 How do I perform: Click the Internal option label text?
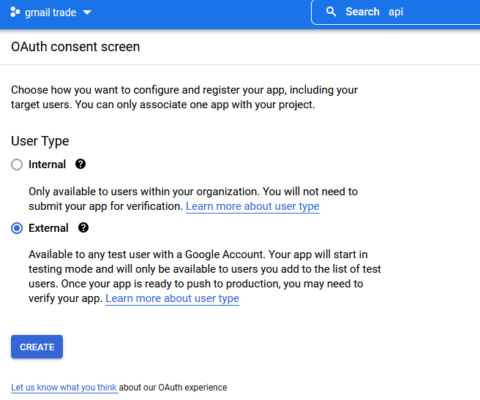tap(47, 164)
